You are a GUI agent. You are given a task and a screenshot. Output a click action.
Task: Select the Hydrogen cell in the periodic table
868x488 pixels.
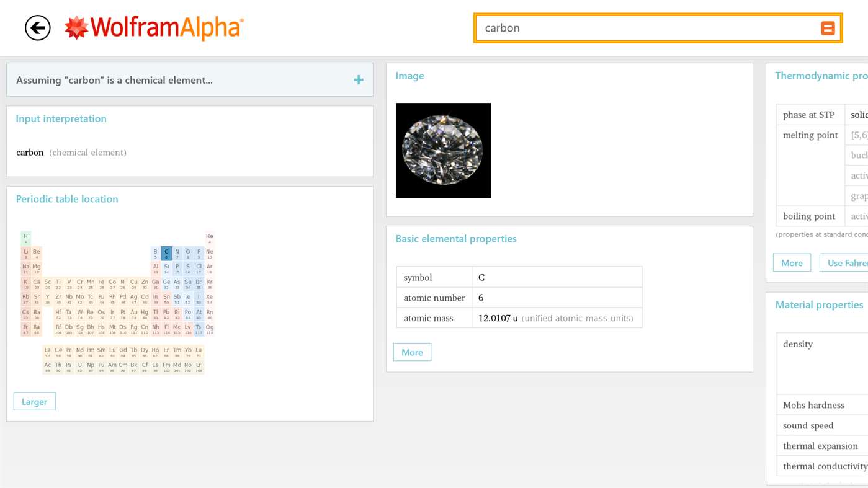[25, 239]
